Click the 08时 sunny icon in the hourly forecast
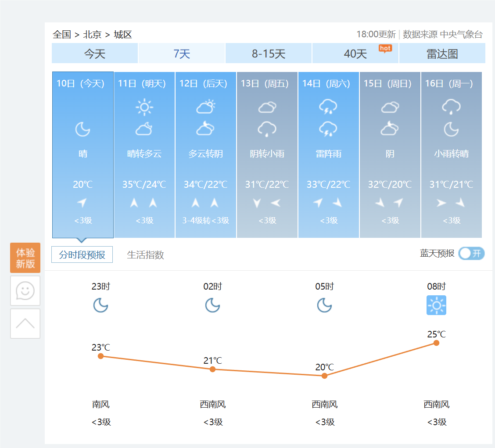Image resolution: width=495 pixels, height=448 pixels. (x=436, y=305)
